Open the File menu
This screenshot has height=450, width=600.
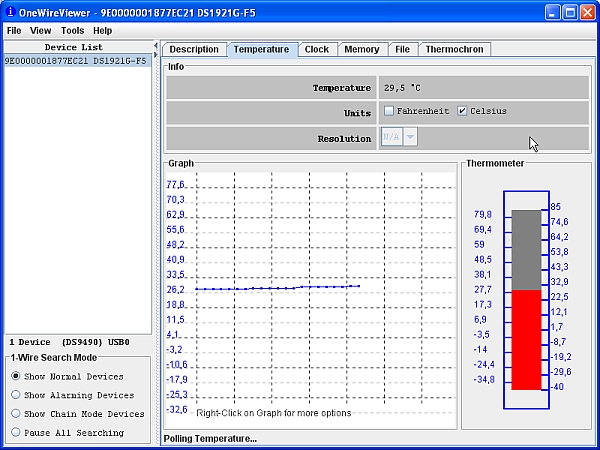(x=14, y=31)
